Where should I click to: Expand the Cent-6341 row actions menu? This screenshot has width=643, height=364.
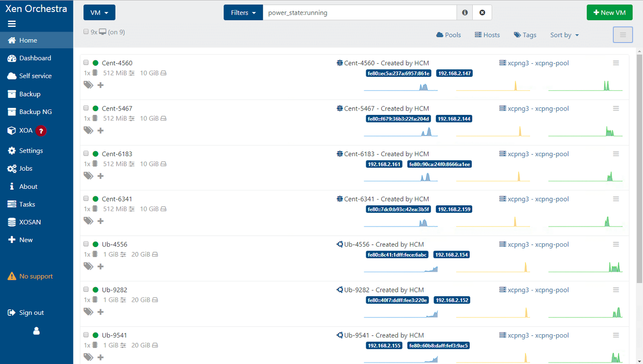pyautogui.click(x=616, y=199)
